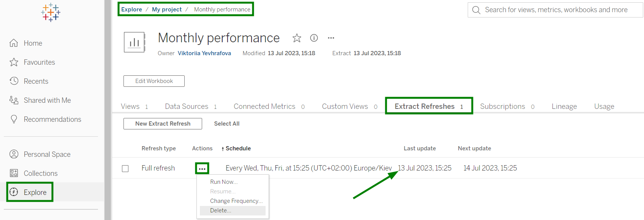Focus the search for views field

click(x=556, y=10)
